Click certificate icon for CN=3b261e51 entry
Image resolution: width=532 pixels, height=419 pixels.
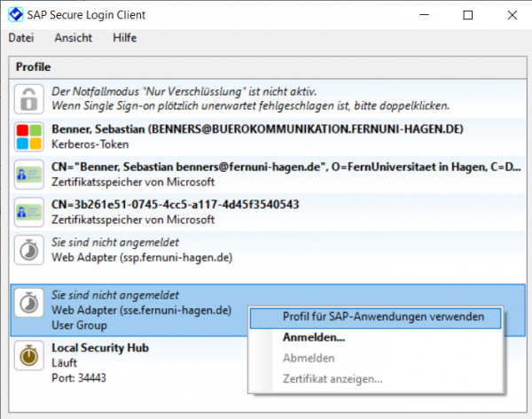coord(29,212)
